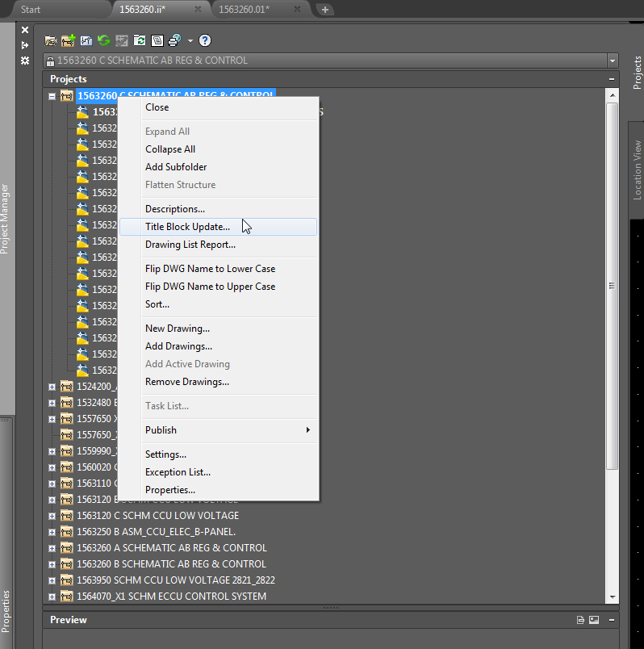Choose Drawing List Report... menu item

[x=218, y=245]
